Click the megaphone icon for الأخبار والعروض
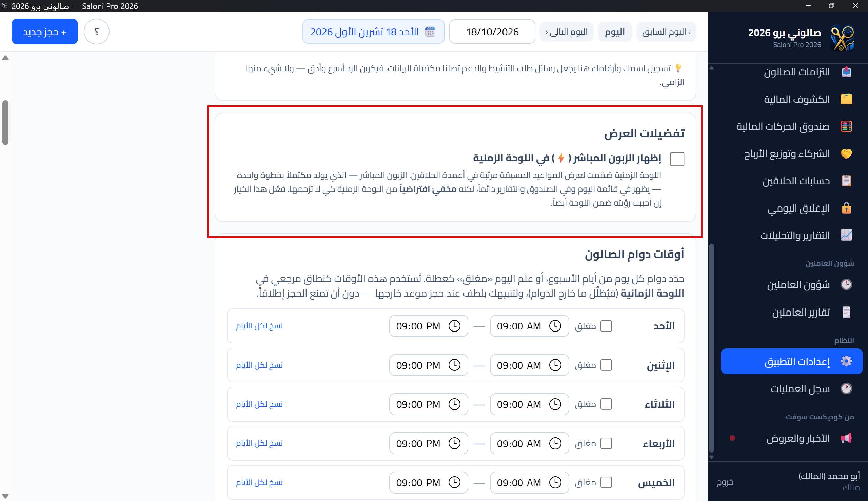The image size is (868, 501). tap(846, 438)
